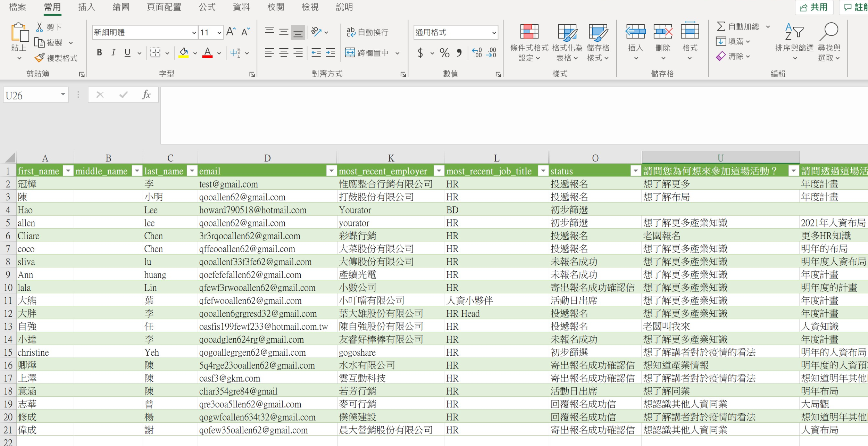Click select-all corner triangle of sheet
The width and height of the screenshot is (868, 446).
(10, 158)
